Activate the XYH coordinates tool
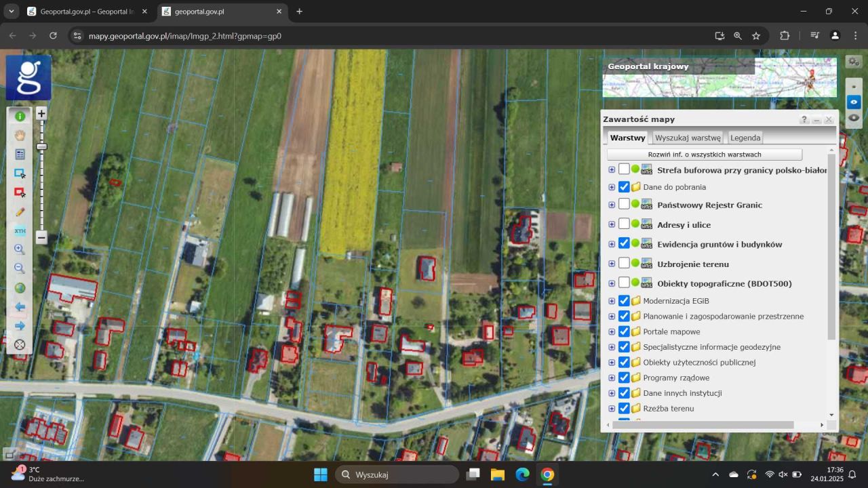Viewport: 868px width, 488px height. click(20, 231)
